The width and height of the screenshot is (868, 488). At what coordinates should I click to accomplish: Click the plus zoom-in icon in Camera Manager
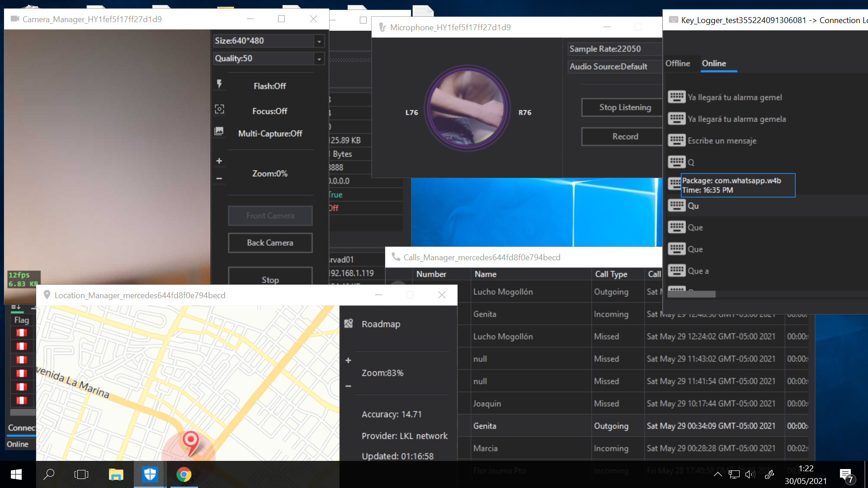(219, 161)
